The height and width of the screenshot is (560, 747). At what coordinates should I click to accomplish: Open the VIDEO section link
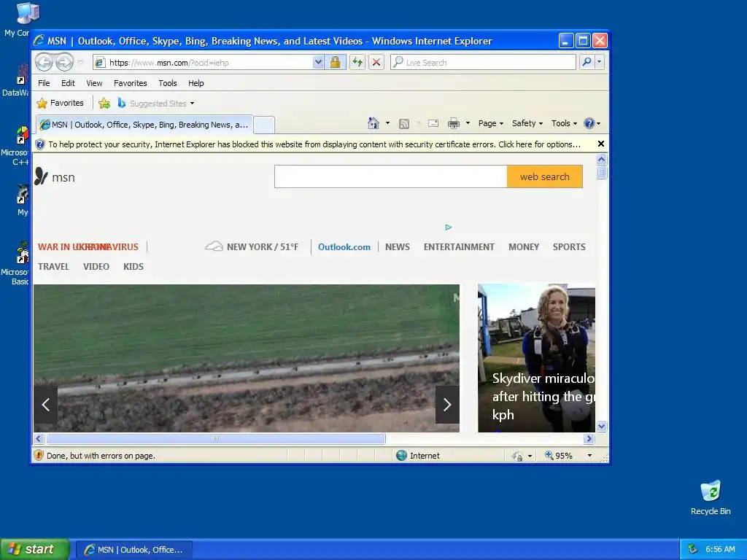click(x=96, y=267)
